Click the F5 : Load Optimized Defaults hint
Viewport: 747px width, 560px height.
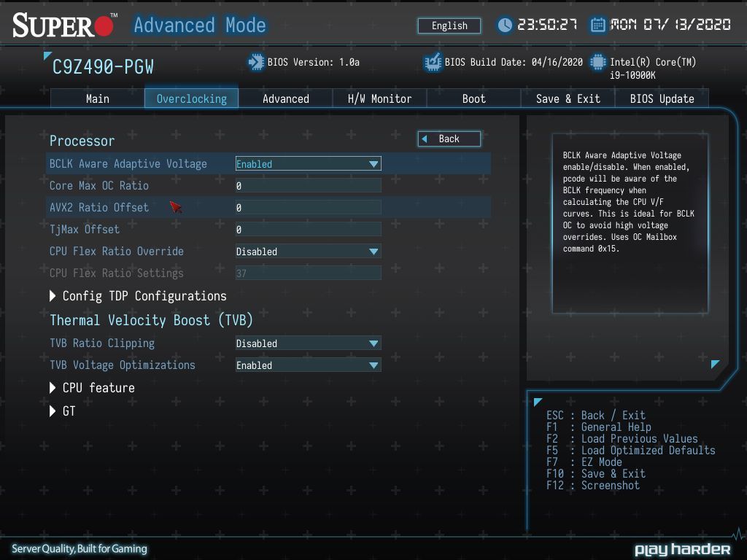pyautogui.click(x=631, y=451)
